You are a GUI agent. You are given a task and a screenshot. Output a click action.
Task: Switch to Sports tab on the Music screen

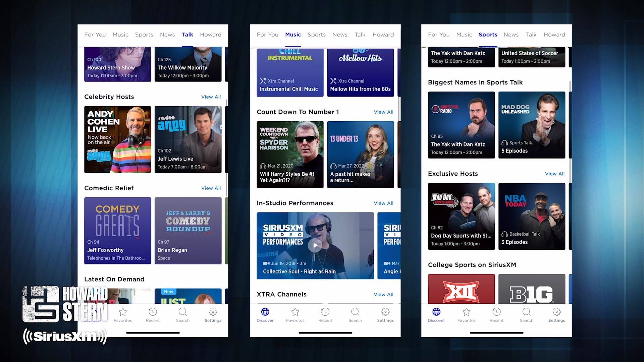coord(317,35)
